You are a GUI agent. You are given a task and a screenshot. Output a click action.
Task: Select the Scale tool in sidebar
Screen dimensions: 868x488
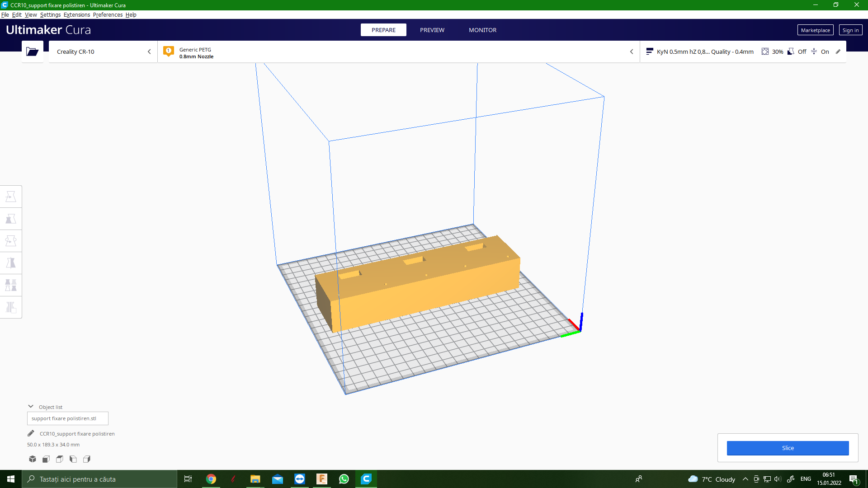(x=11, y=219)
